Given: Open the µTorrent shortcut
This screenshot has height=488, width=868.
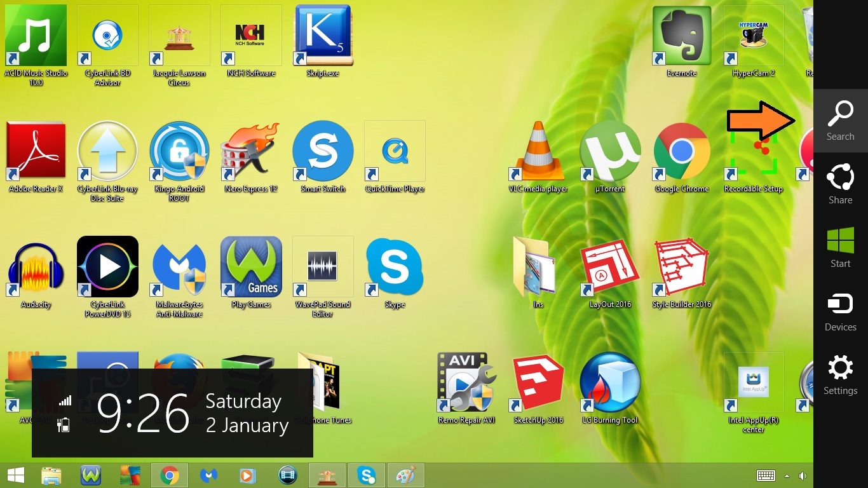Looking at the screenshot, I should click(610, 151).
